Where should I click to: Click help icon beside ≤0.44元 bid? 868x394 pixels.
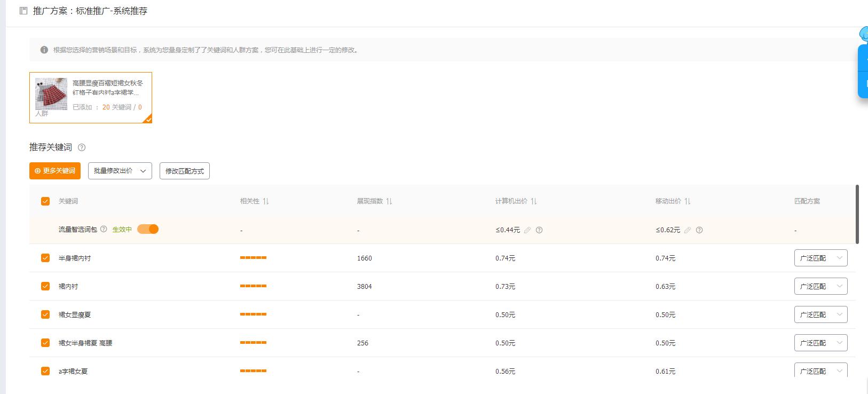coord(539,230)
